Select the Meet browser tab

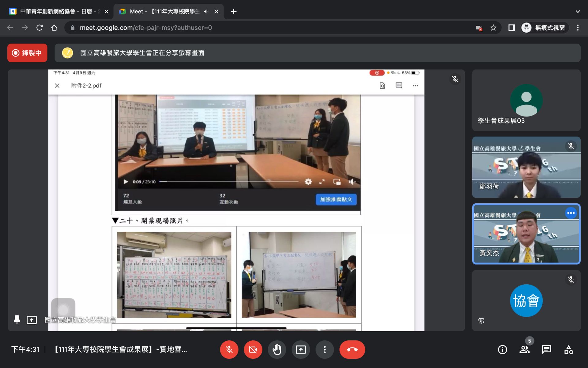click(165, 11)
